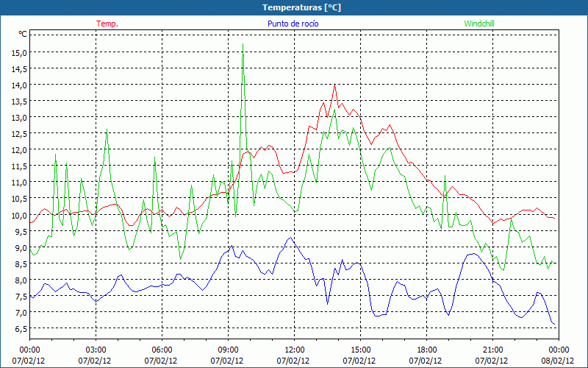The image size is (588, 368).
Task: Click the 03:00 time axis label
Action: pyautogui.click(x=95, y=350)
